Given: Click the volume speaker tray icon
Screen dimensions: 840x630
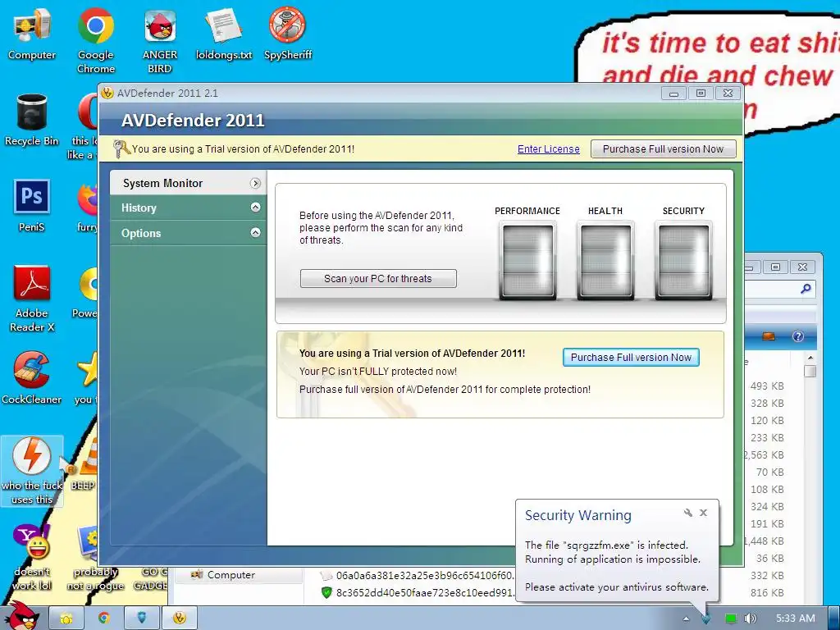Looking at the screenshot, I should tap(751, 619).
